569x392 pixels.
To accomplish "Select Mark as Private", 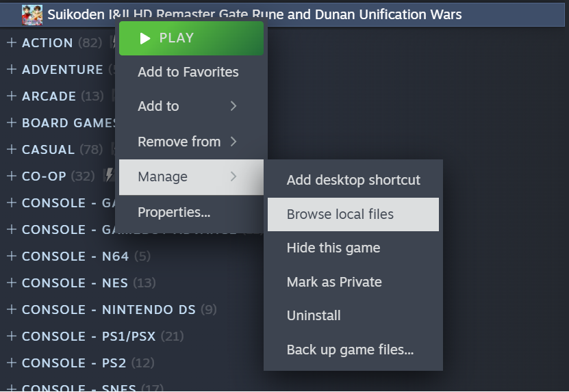I will coord(334,282).
